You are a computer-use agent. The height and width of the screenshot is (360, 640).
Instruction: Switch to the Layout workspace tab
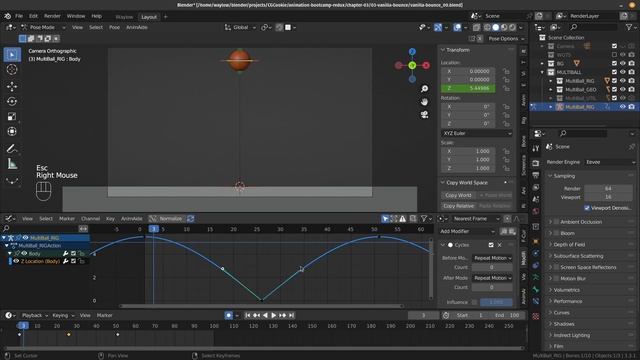(149, 17)
